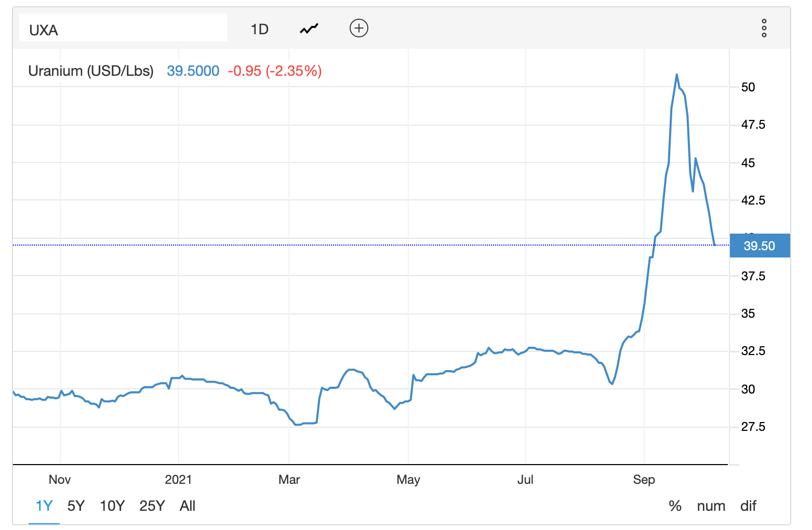
Task: Toggle the num scale mode
Action: pyautogui.click(x=711, y=506)
